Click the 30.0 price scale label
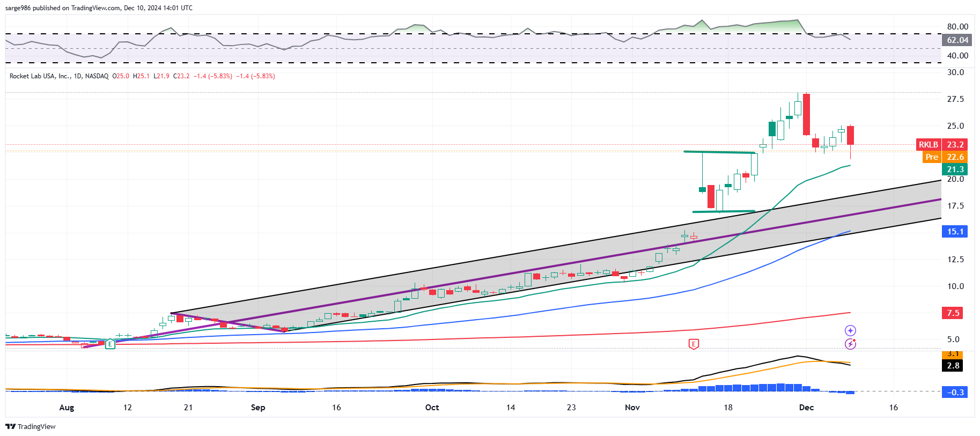The height and width of the screenshot is (436, 980). (955, 72)
